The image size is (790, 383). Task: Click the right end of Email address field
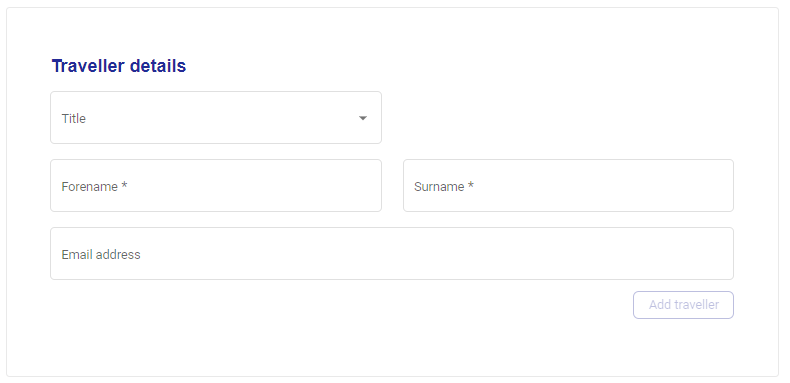(x=715, y=253)
